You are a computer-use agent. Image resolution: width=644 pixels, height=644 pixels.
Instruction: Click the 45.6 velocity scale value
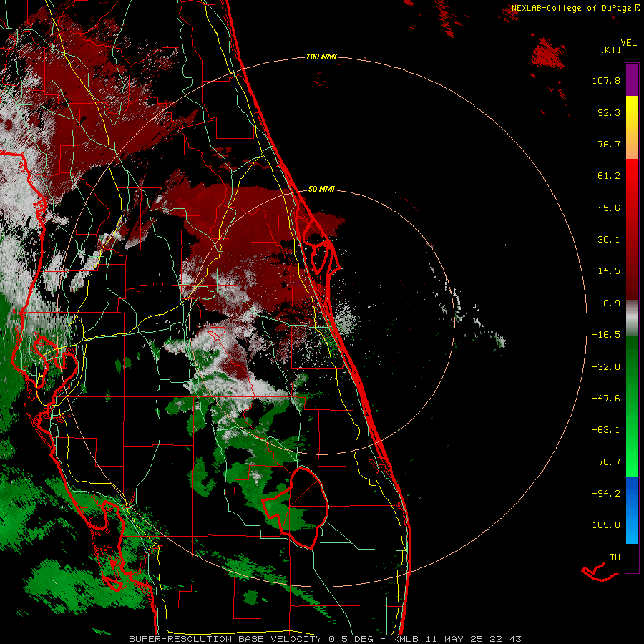(x=609, y=208)
